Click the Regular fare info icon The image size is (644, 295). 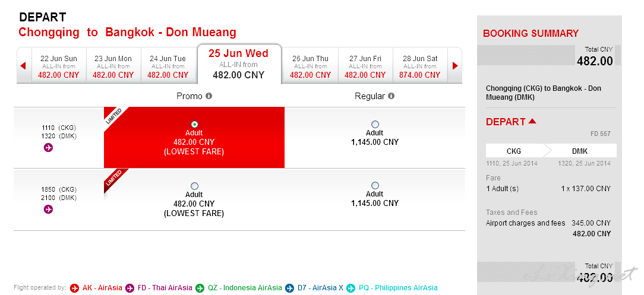(x=391, y=96)
